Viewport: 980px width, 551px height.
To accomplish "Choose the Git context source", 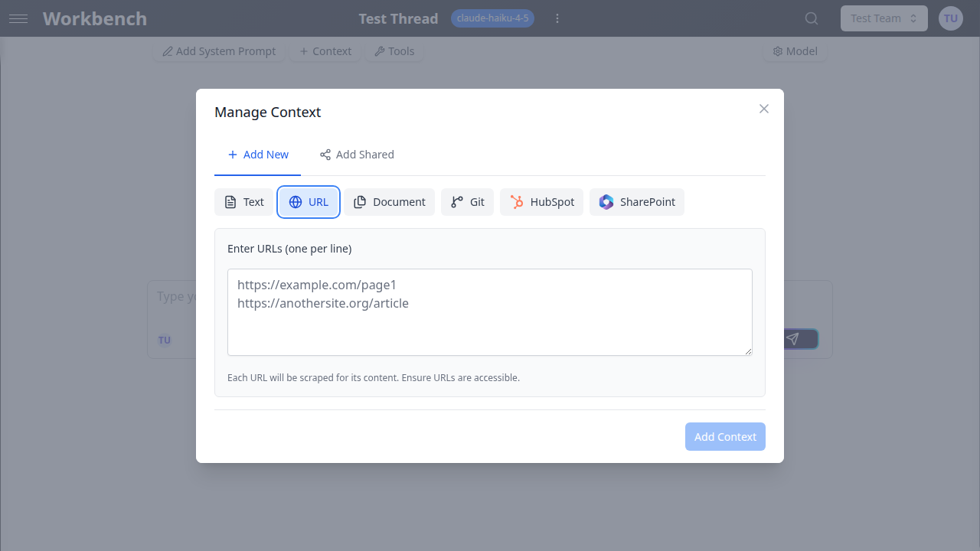I will coord(467,201).
